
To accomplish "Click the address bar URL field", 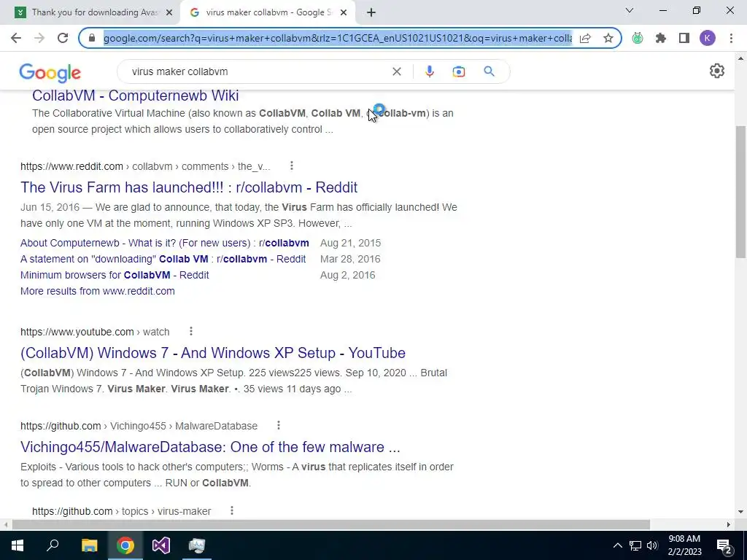I will pos(337,38).
